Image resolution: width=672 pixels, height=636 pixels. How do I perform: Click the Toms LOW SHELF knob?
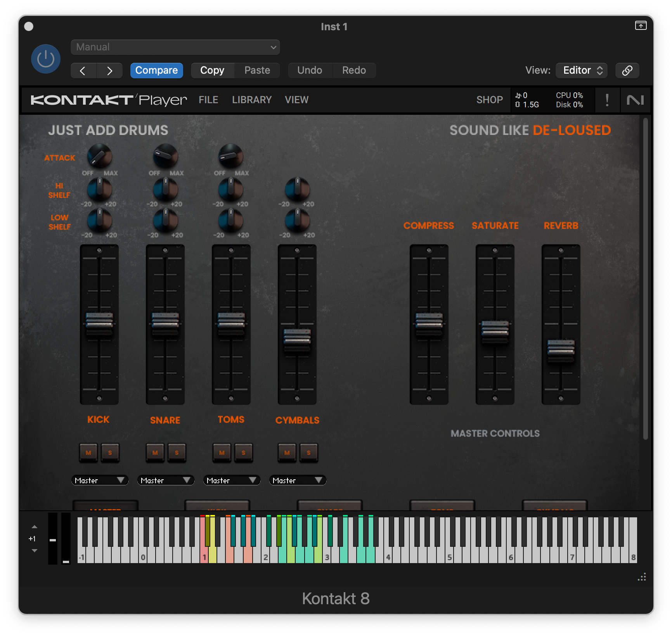click(x=231, y=220)
